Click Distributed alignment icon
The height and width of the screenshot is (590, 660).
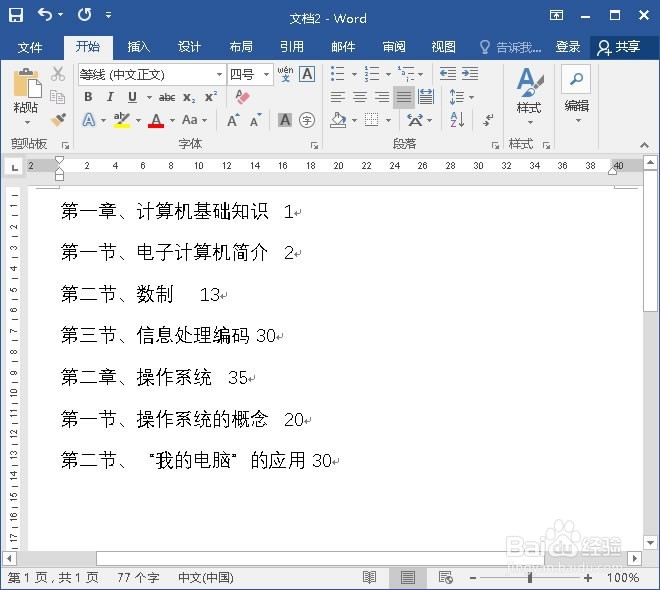click(x=426, y=97)
